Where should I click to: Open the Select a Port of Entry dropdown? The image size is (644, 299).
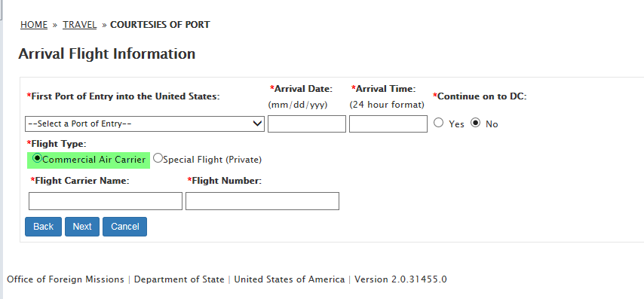pos(145,124)
